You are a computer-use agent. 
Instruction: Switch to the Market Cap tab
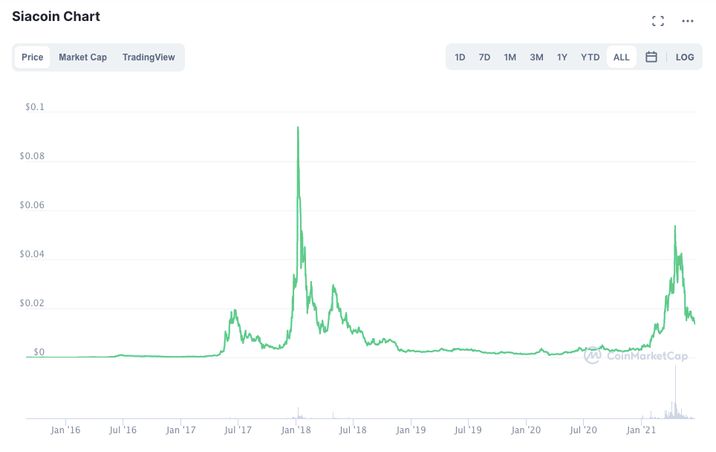click(x=83, y=57)
